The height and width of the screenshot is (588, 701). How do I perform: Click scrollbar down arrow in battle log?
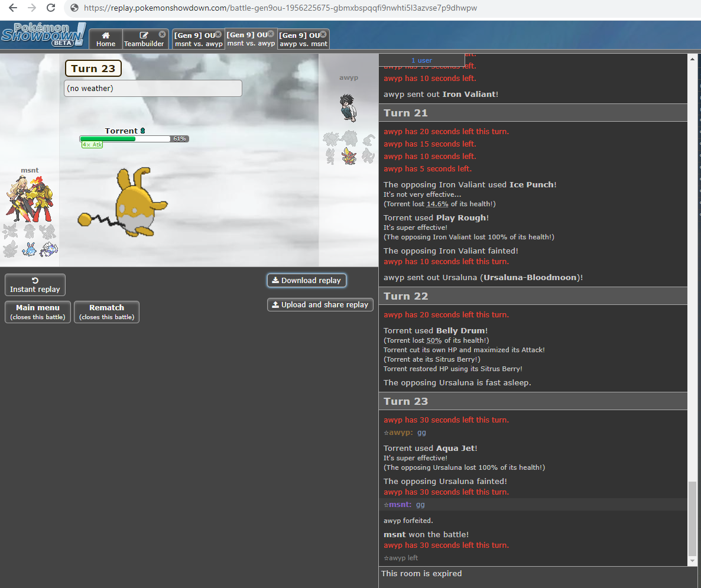(692, 561)
